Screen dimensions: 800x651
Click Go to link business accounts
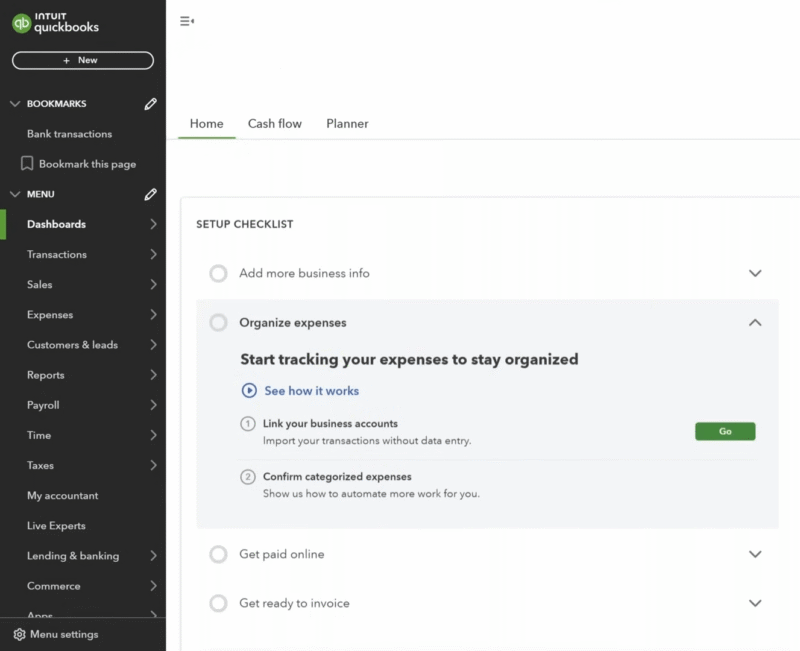pyautogui.click(x=725, y=431)
